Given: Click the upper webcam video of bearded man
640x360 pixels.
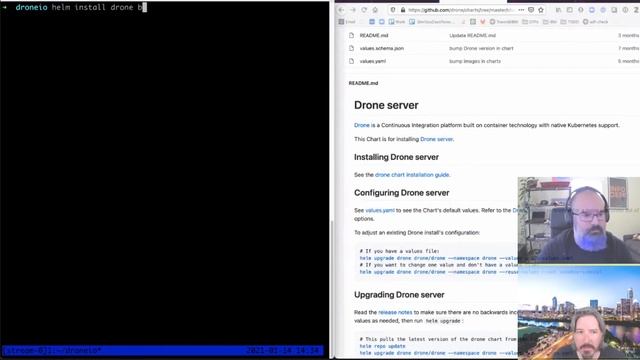Looking at the screenshot, I should [x=579, y=220].
